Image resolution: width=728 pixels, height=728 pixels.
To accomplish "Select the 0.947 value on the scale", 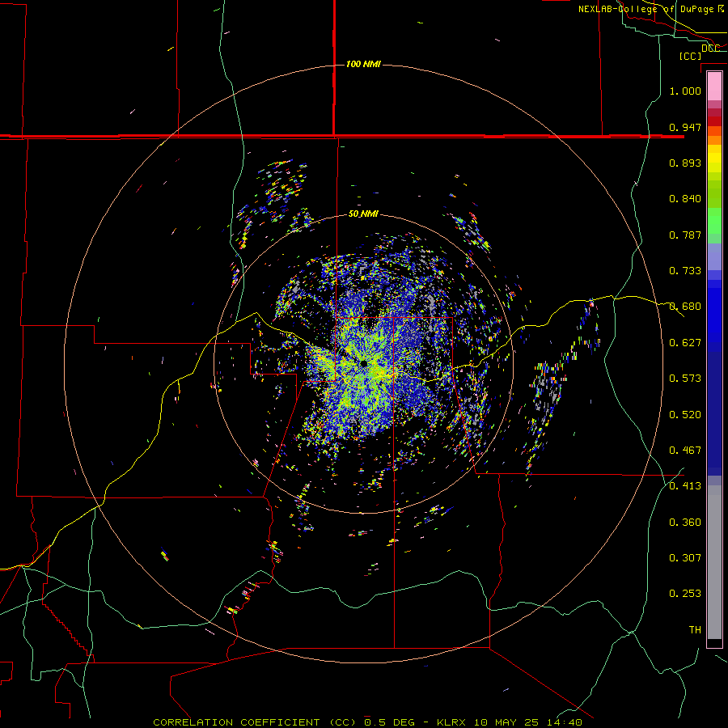I will click(x=685, y=127).
